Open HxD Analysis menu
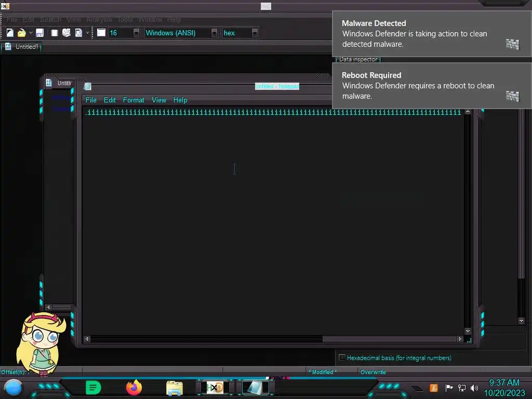 coord(99,20)
